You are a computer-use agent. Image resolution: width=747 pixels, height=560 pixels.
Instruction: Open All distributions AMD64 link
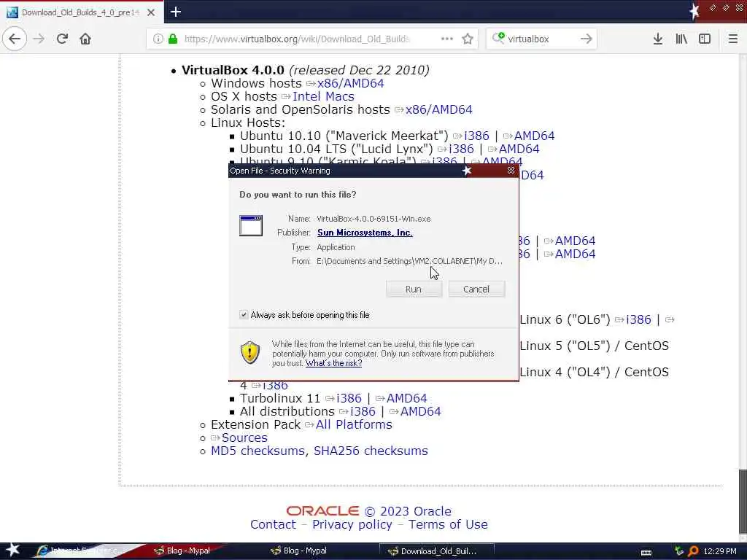[x=420, y=411]
